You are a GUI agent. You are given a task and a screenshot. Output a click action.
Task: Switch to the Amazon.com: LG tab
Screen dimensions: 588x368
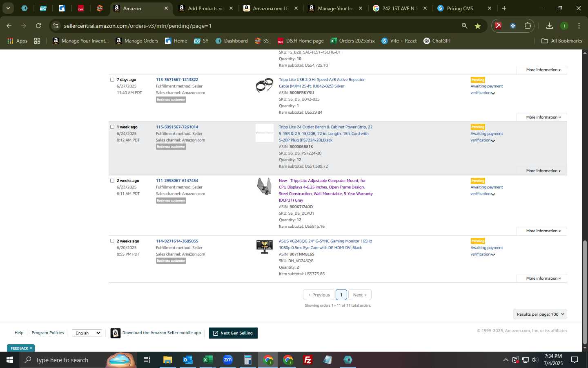click(270, 8)
